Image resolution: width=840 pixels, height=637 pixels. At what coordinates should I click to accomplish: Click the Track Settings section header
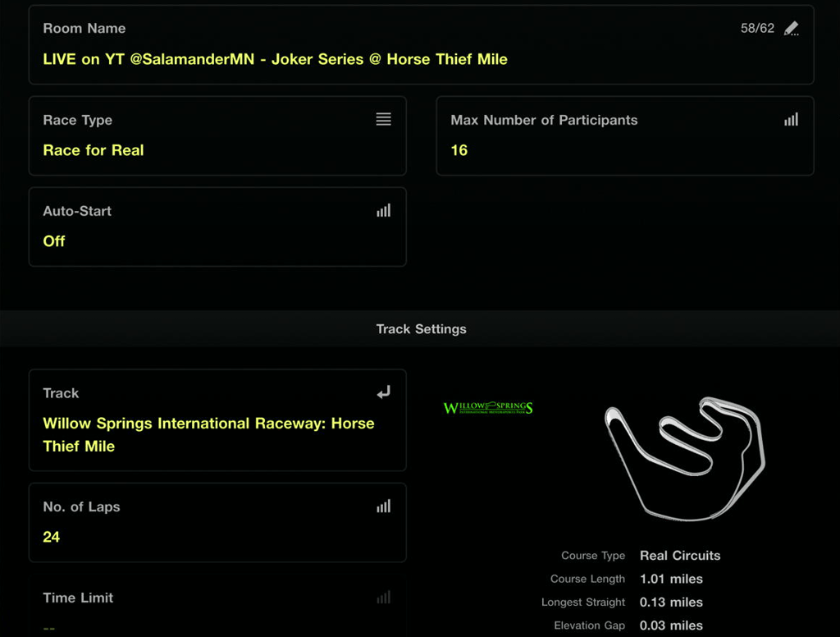421,328
